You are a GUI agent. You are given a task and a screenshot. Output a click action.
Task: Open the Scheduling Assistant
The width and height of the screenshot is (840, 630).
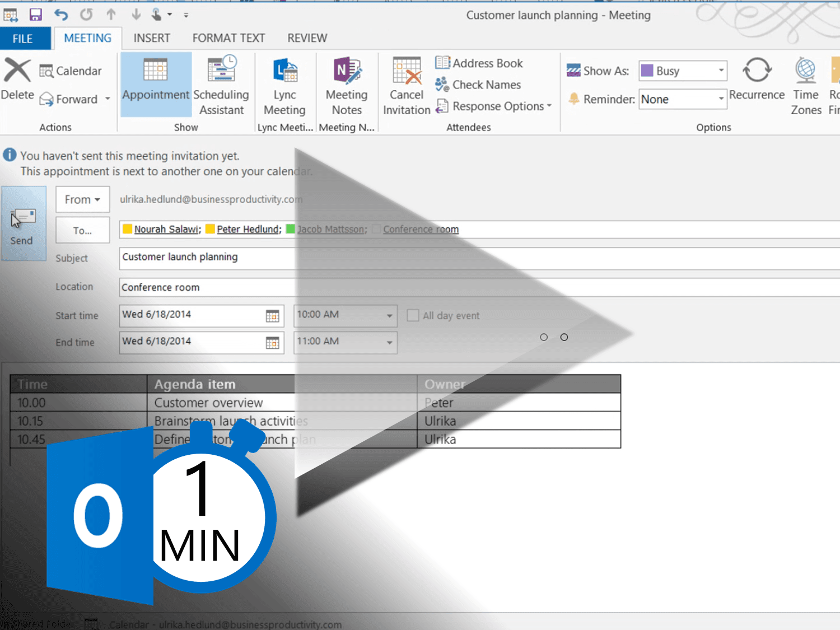point(222,84)
